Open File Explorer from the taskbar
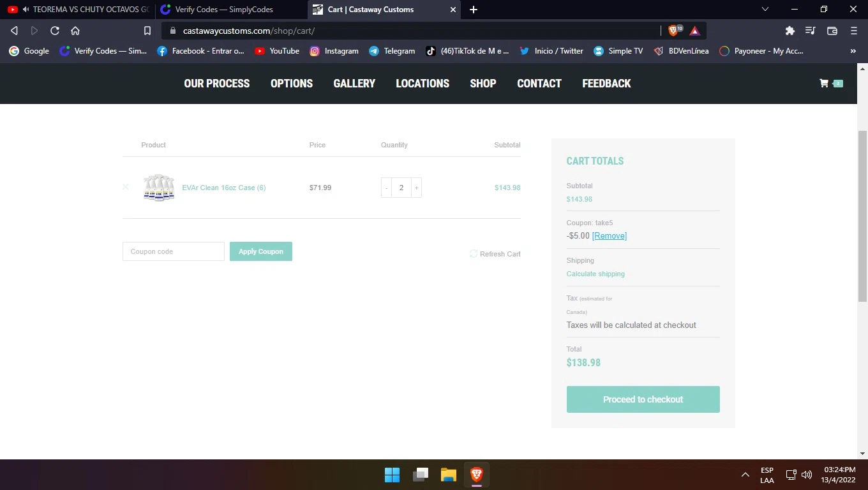The image size is (868, 490). click(449, 475)
